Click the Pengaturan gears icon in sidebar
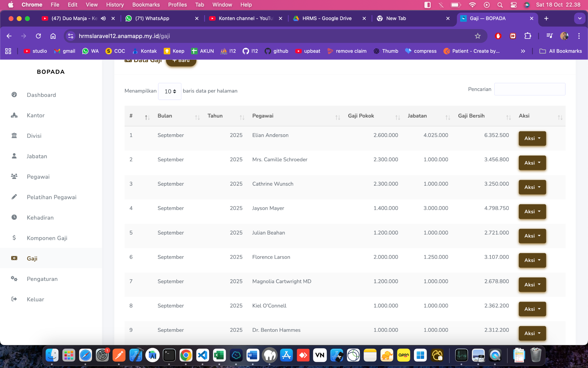The image size is (588, 368). coord(14,279)
